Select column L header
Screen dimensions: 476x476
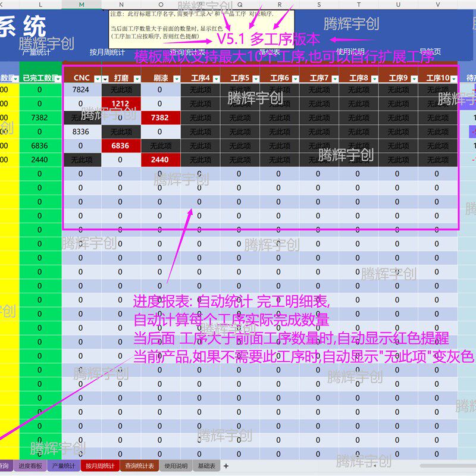click(x=40, y=5)
